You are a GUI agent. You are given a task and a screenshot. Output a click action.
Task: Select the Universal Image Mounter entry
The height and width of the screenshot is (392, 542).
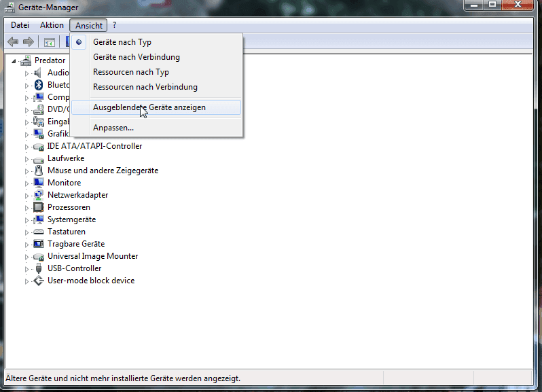pos(92,256)
